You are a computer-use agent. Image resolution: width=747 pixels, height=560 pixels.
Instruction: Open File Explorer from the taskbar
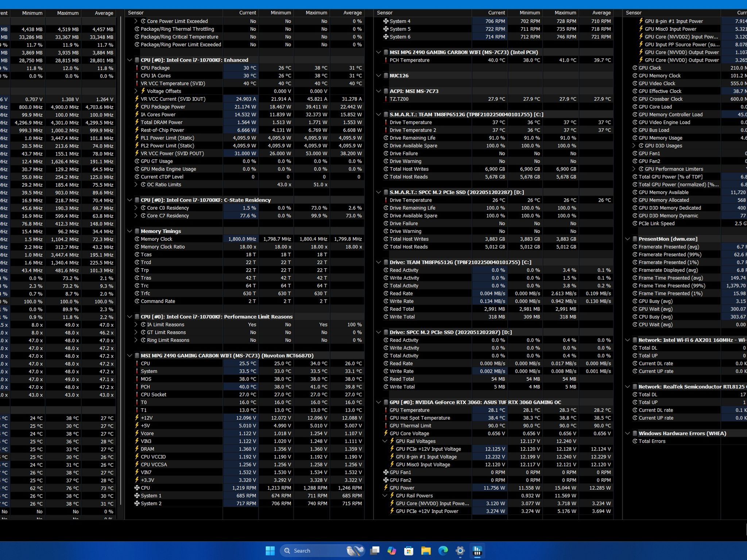click(426, 551)
